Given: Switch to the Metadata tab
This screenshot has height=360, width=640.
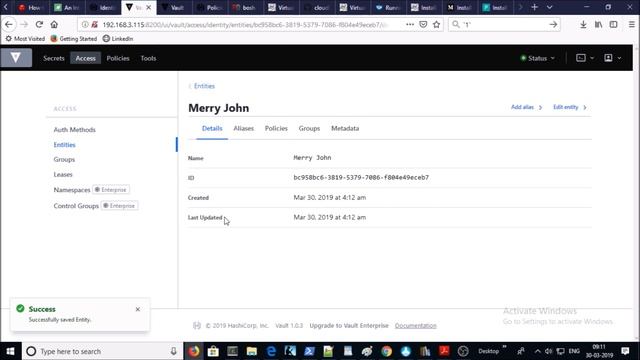Looking at the screenshot, I should (345, 129).
